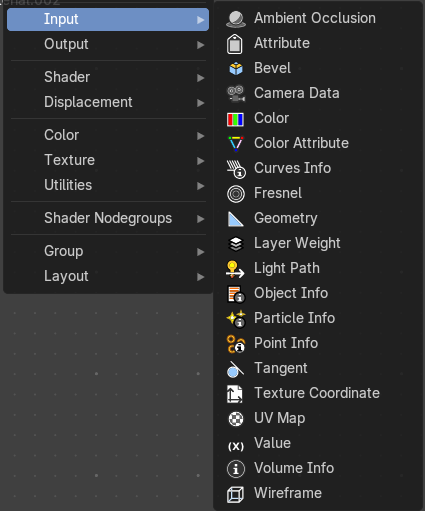Add an Ambient Occlusion node
Screen dimensions: 425x511
319,19
